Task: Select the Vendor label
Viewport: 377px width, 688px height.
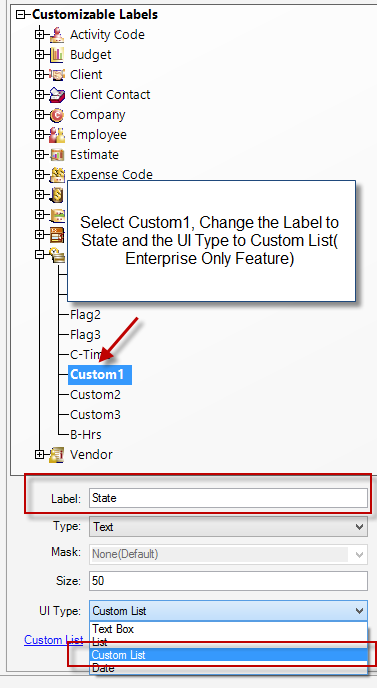Action: point(91,455)
